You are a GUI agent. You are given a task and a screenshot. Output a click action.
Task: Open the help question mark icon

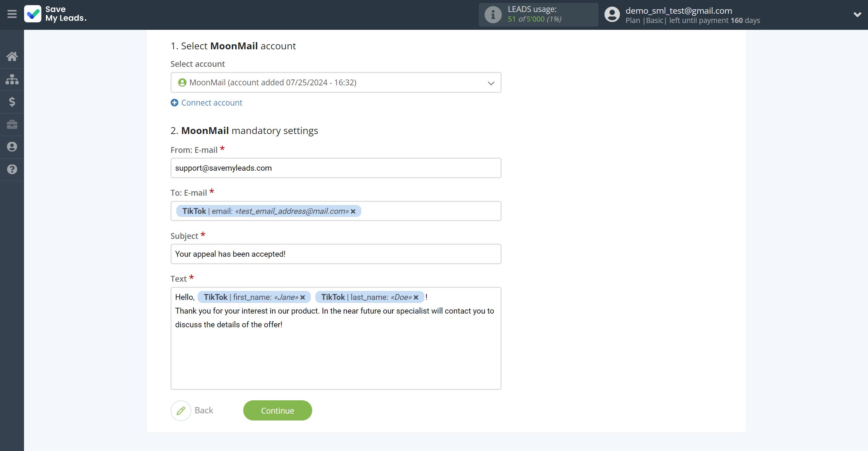12,169
